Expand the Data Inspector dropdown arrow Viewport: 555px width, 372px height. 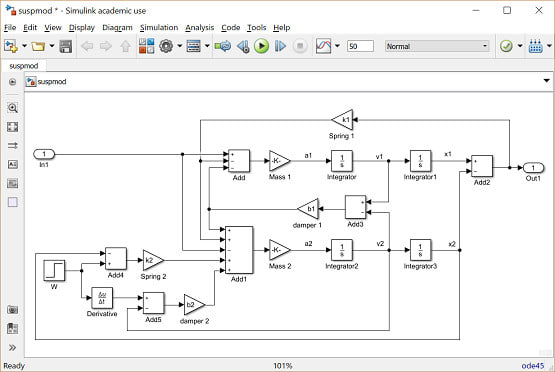pyautogui.click(x=337, y=46)
